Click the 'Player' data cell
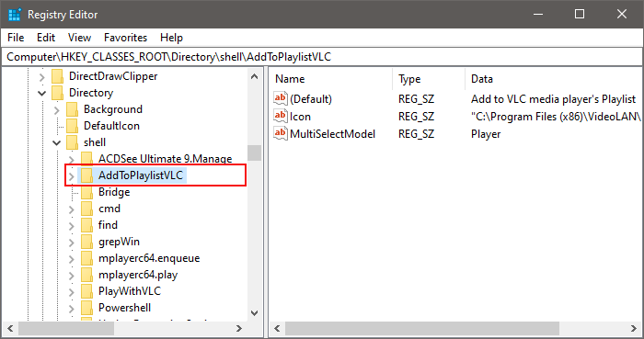 (486, 134)
